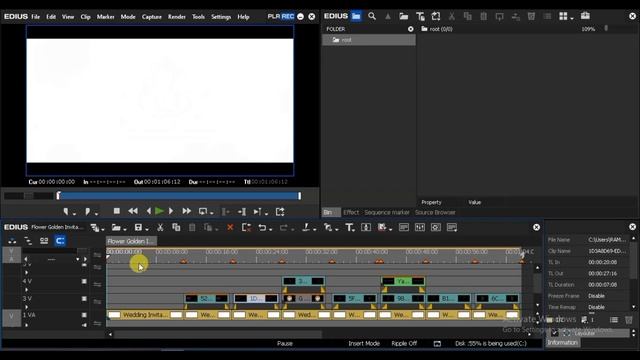Toggle the Palette display icon

[452, 227]
